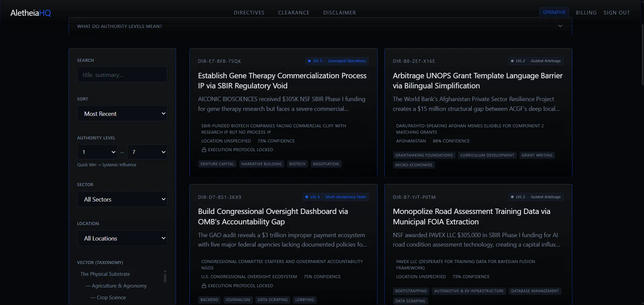644x305 pixels.
Task: Click the Curriculum Development tag
Action: tap(487, 155)
